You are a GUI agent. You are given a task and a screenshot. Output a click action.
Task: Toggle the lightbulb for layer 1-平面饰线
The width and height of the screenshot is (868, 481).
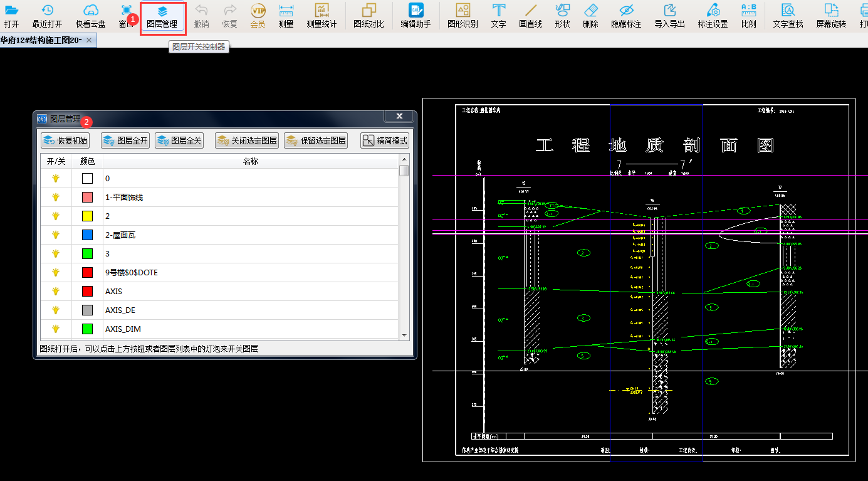56,198
